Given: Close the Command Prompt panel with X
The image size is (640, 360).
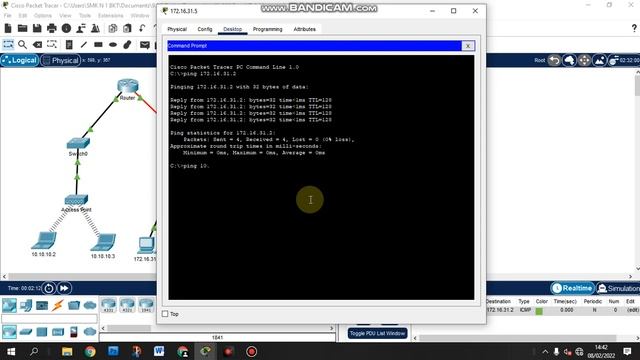Looking at the screenshot, I should tap(468, 46).
